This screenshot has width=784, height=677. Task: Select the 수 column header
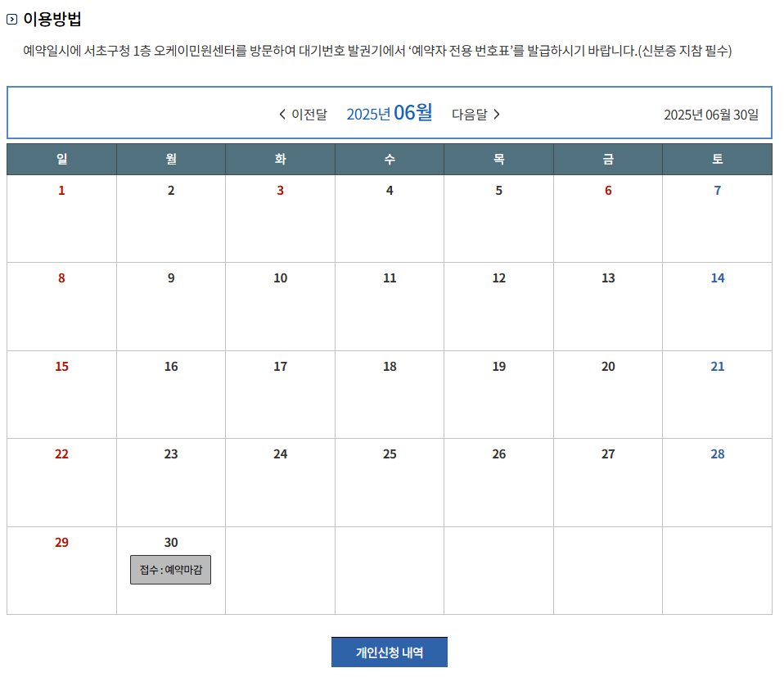(390, 159)
